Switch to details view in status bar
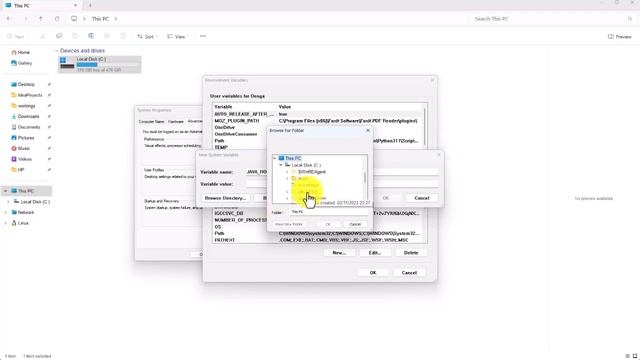 627,356
